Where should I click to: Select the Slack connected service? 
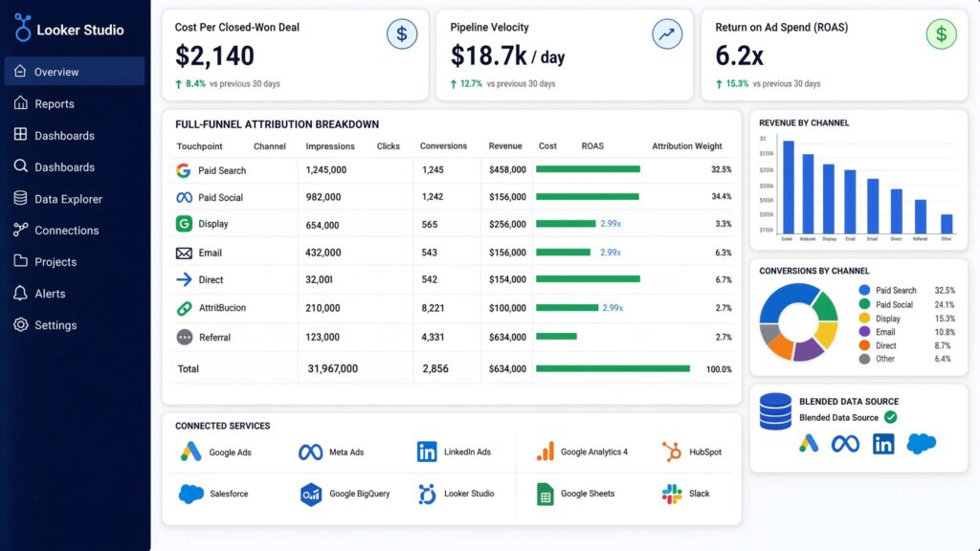point(685,494)
